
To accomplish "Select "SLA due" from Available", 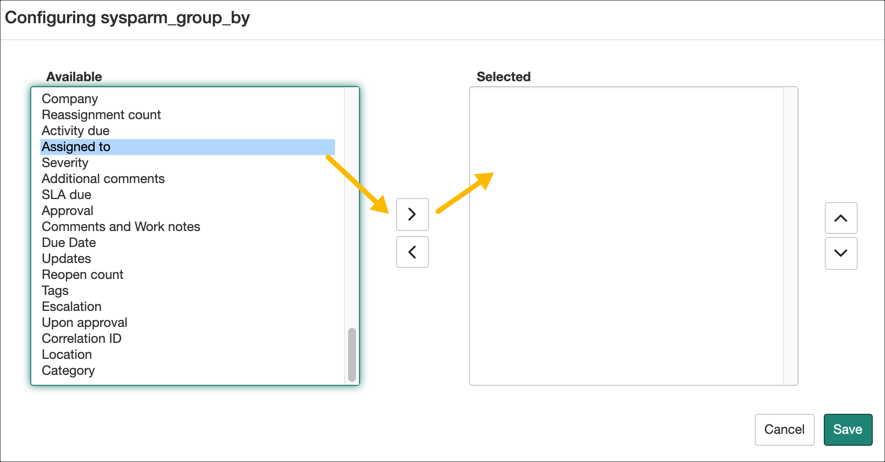I will pos(66,195).
